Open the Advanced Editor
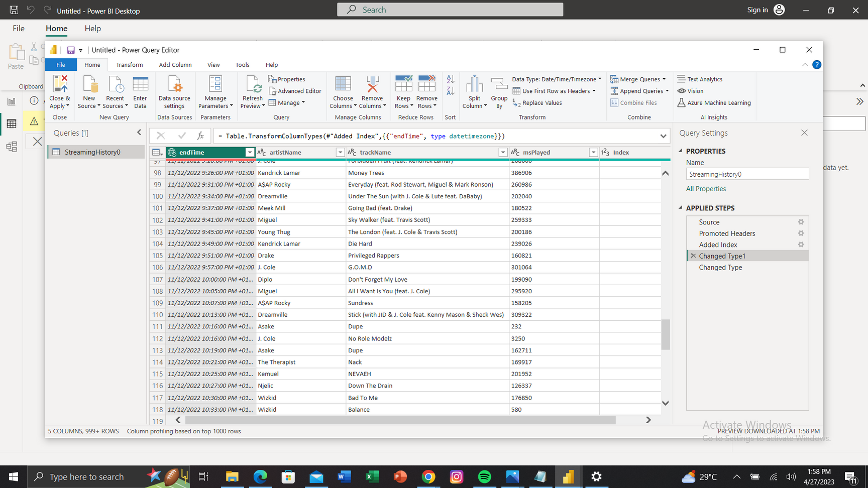 (295, 91)
